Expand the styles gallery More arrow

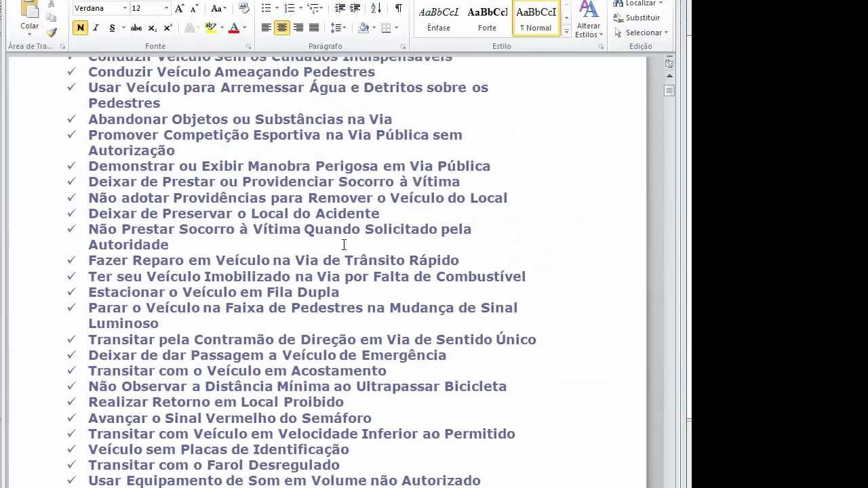(566, 31)
